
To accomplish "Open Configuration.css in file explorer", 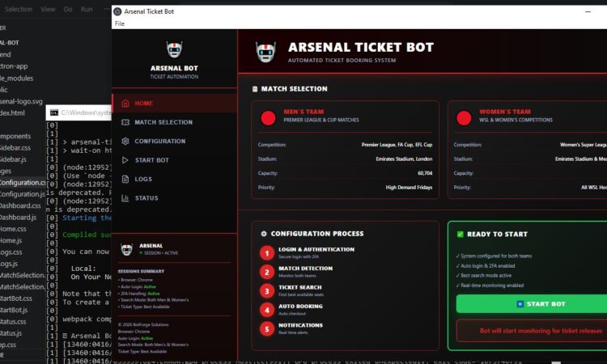I will point(23,183).
